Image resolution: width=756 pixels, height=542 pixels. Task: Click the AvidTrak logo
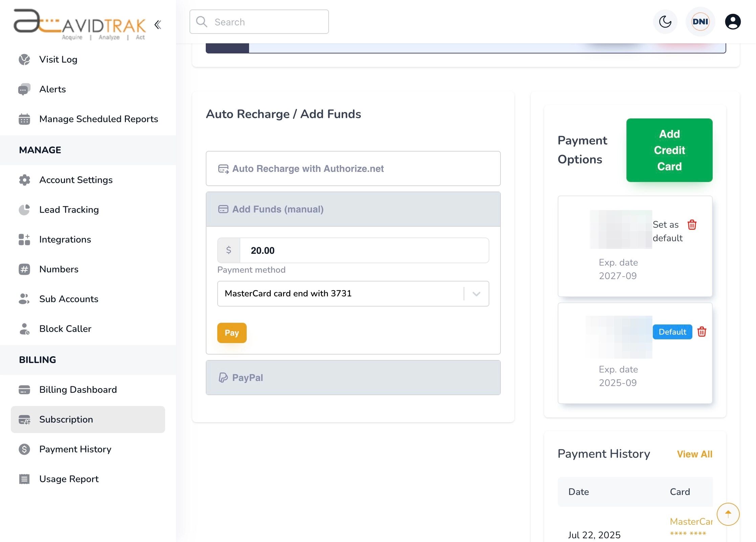[x=80, y=24]
